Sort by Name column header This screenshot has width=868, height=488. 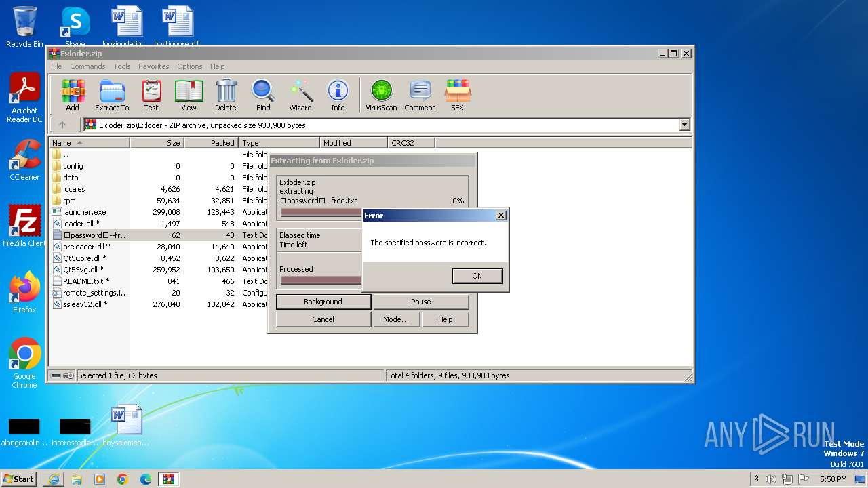(89, 143)
